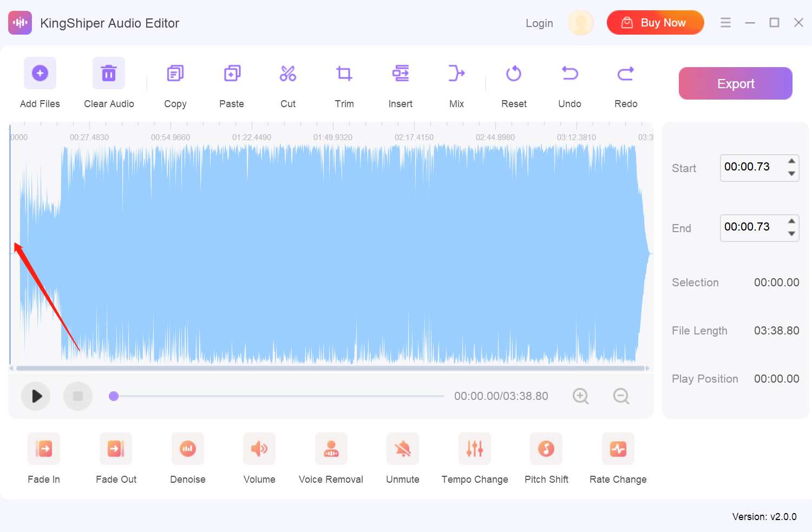812x532 pixels.
Task: Click timeline marker 01:22.4490
Action: (252, 137)
